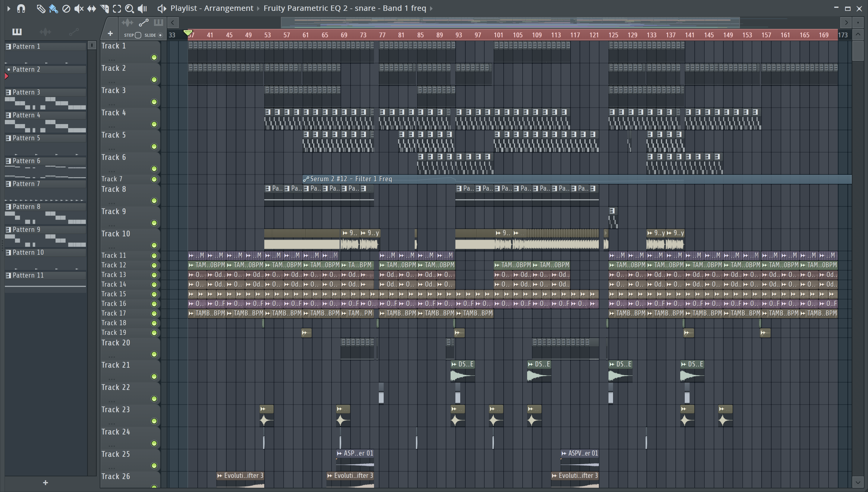Image resolution: width=868 pixels, height=492 pixels.
Task: Open Track 2 options via its three dots
Action: 112,82
